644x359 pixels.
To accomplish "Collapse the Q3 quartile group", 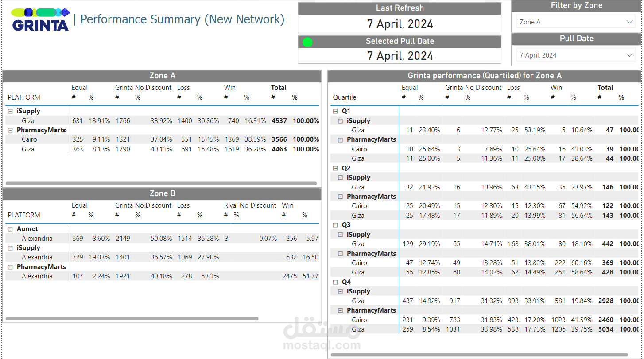I will click(x=335, y=225).
